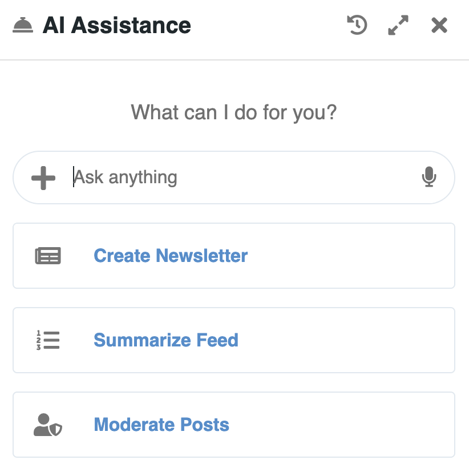
Task: Expand the AI Assistance panel to fullscreen
Action: click(398, 25)
